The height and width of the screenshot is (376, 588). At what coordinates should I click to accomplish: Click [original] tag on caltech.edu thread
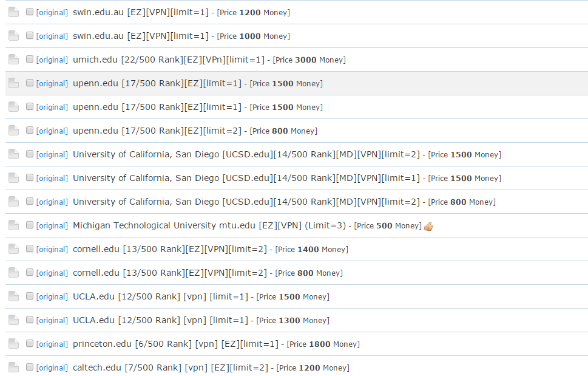52,367
